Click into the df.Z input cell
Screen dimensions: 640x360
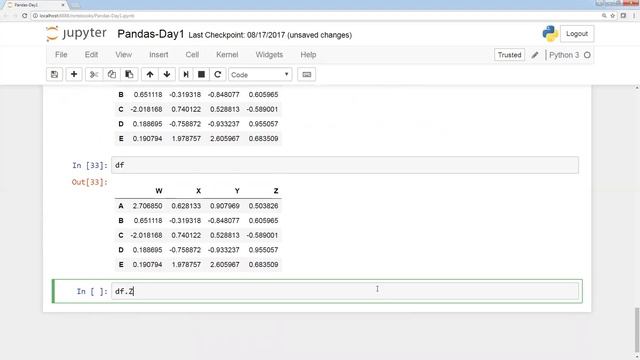[x=345, y=291]
